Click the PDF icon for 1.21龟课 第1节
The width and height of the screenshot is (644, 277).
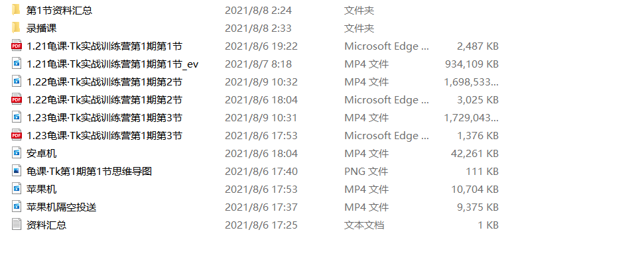[17, 46]
